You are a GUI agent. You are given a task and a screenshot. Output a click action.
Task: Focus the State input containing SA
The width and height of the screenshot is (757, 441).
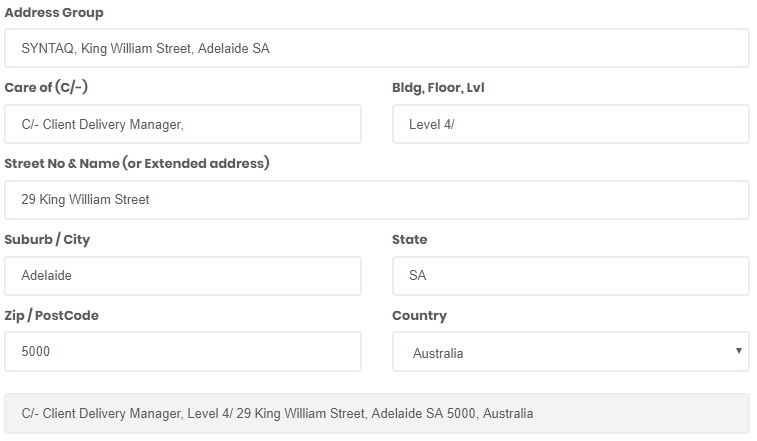pos(570,276)
